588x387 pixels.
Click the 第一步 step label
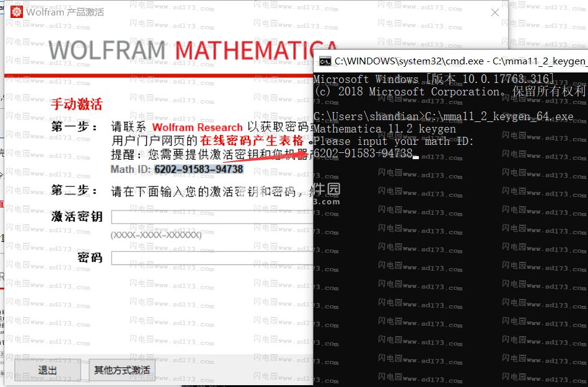click(74, 127)
